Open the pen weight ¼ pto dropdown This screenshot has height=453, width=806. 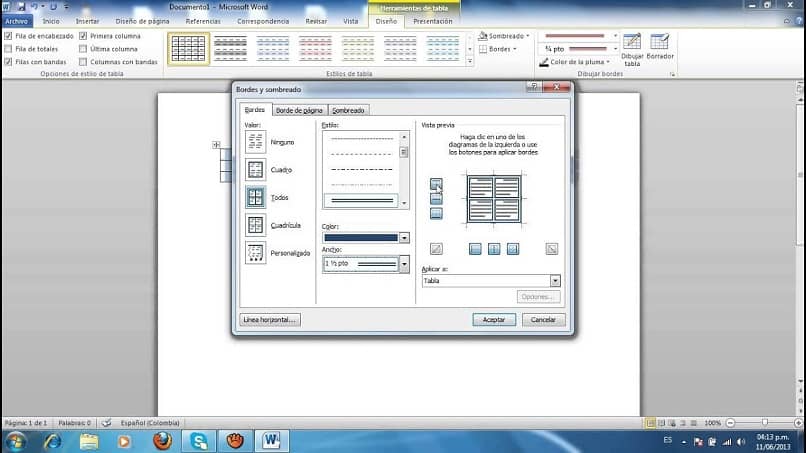tap(615, 49)
